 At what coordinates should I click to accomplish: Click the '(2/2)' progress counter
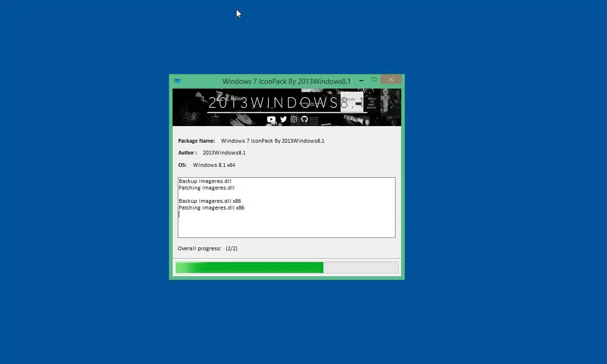point(231,248)
